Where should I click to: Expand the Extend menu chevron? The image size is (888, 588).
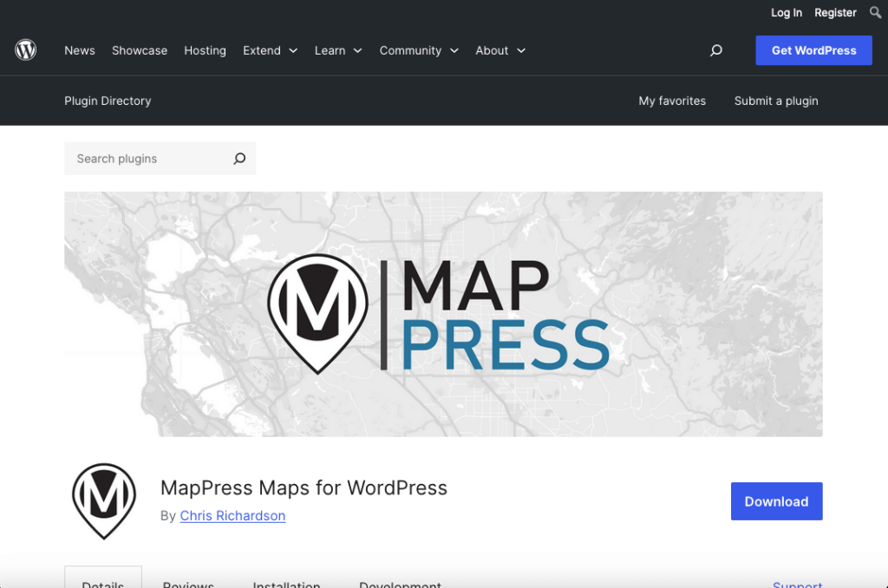tap(293, 50)
